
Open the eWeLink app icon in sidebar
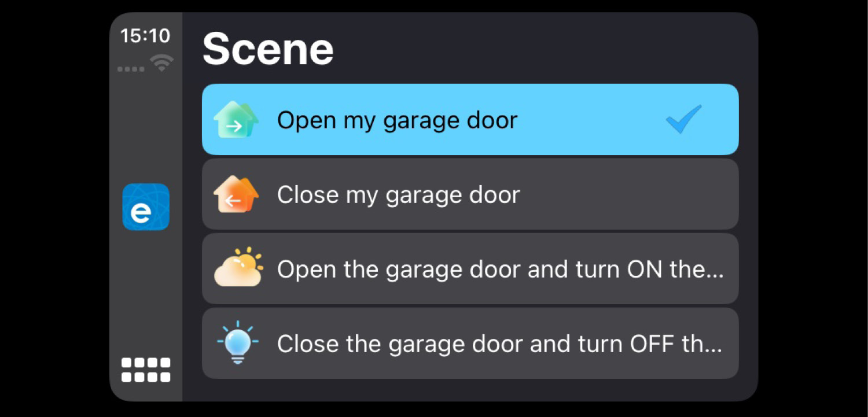[x=146, y=208]
